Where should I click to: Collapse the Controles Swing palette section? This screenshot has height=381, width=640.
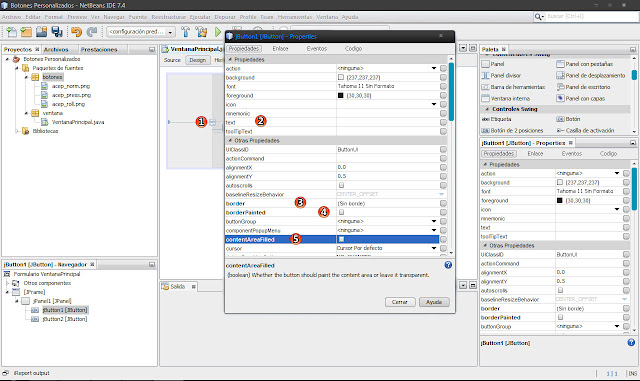click(487, 109)
